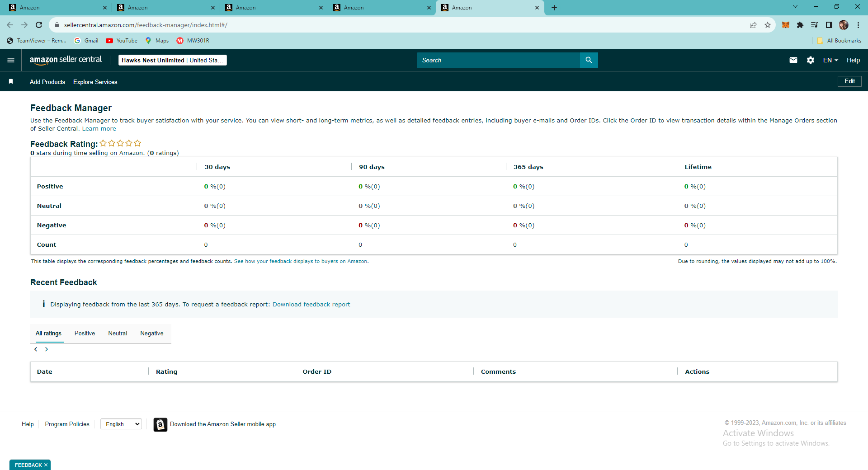868x470 pixels.
Task: Click the share page icon
Action: click(753, 25)
